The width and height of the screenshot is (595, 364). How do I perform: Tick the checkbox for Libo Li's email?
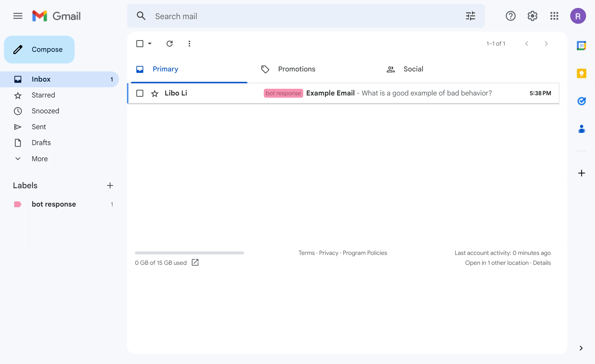point(140,93)
